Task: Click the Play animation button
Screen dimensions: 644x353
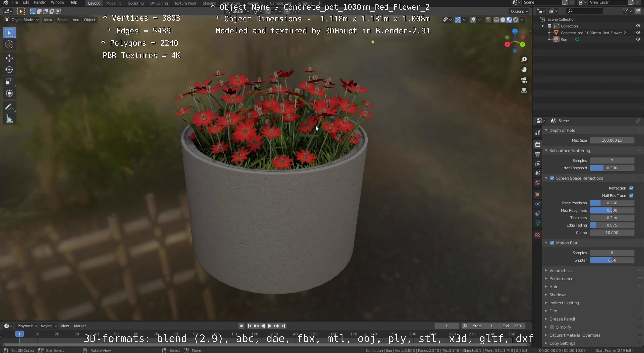Action: [269, 326]
